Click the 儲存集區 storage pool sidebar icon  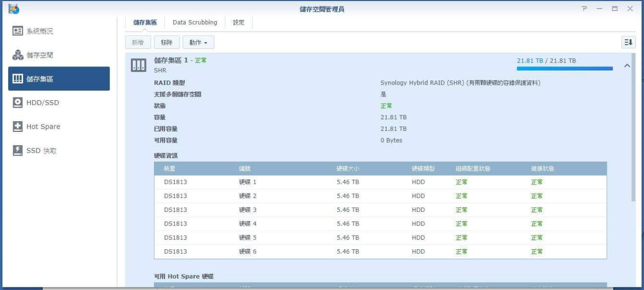(x=18, y=79)
